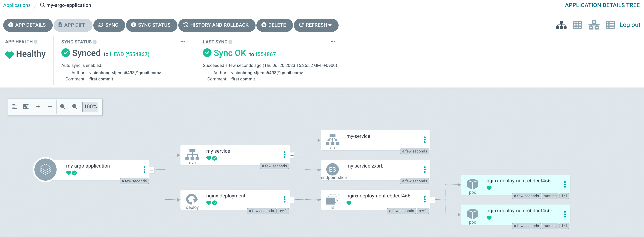
Task: Click the rs icon of nginx-deployment-cbdccf466
Action: click(x=332, y=199)
